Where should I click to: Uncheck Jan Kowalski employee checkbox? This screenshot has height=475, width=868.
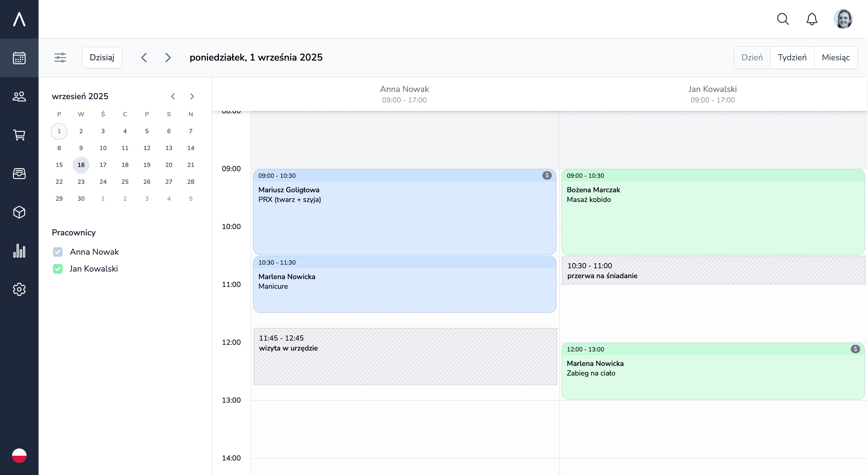tap(58, 269)
